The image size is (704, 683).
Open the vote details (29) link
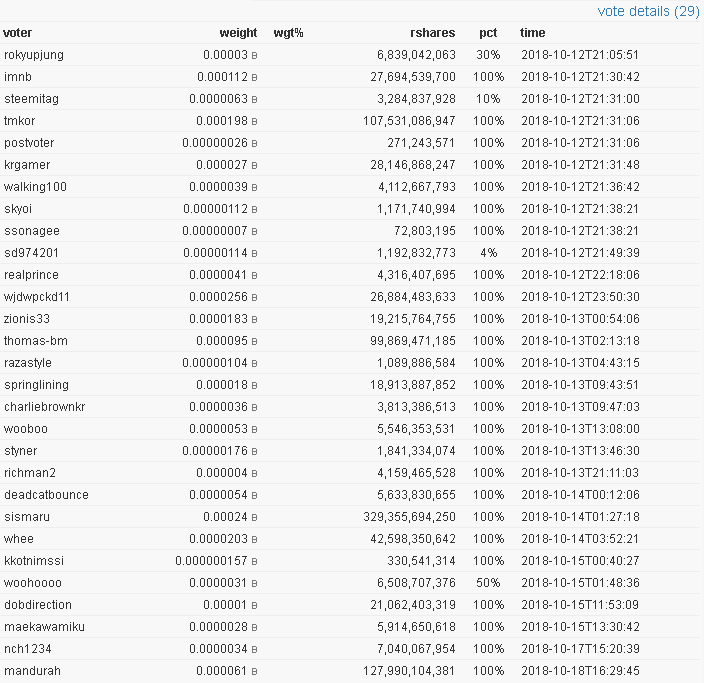coord(648,11)
